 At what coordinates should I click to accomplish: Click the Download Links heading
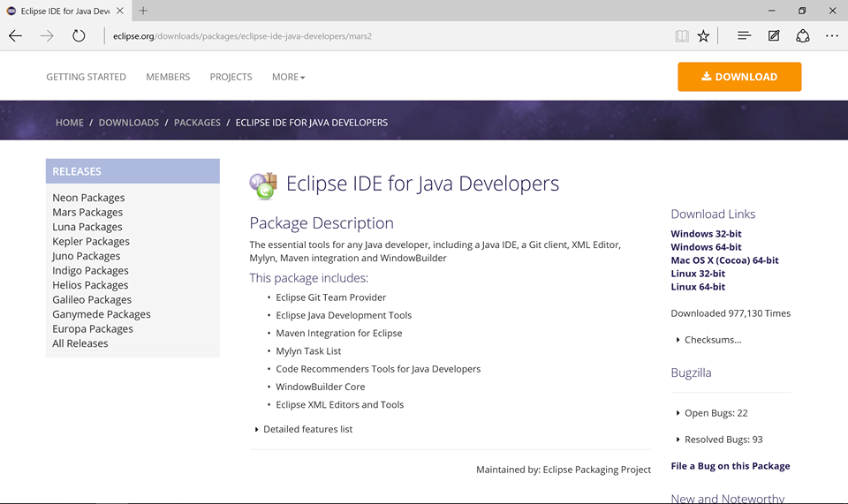pos(713,214)
